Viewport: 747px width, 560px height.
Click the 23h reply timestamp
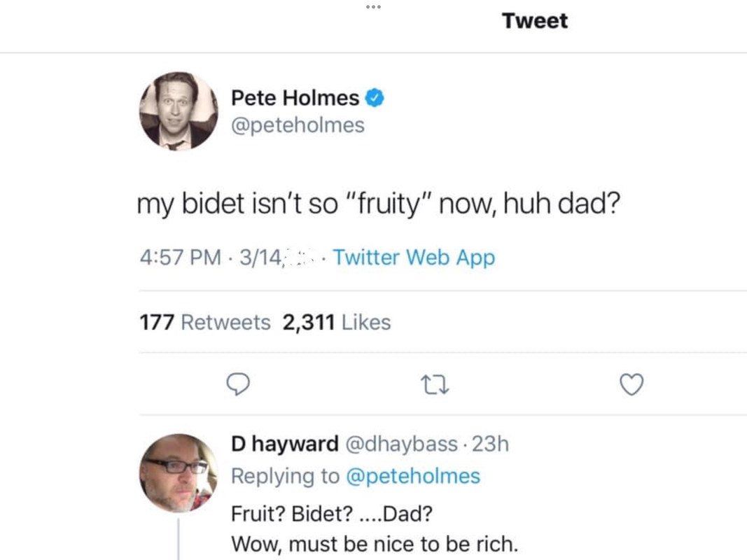coord(491,444)
